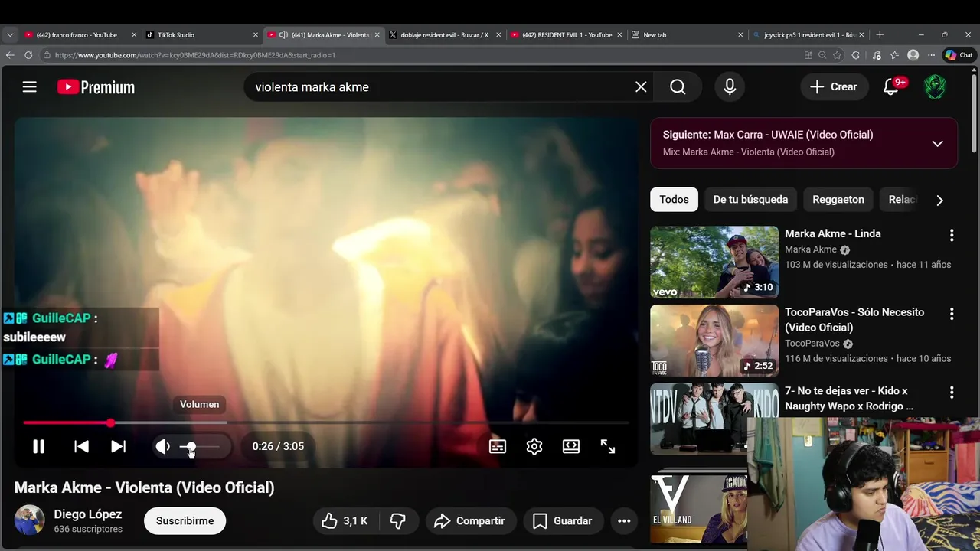
Task: Open options for Marka Akme - Linda
Action: pyautogui.click(x=952, y=235)
